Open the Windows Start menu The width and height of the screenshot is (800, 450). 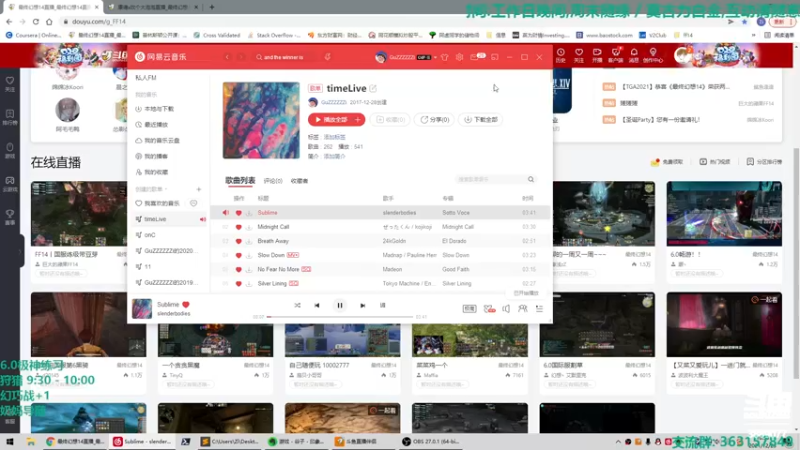pos(10,441)
